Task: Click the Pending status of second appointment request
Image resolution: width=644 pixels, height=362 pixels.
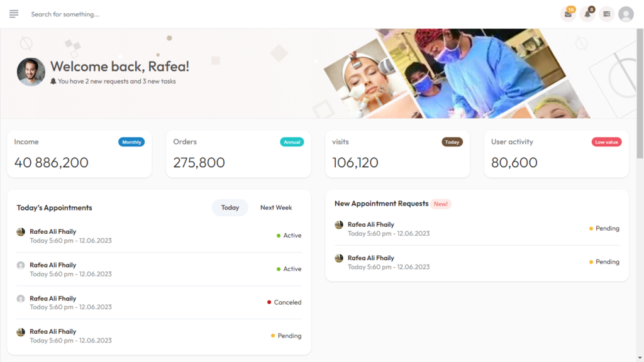Action: click(x=604, y=262)
